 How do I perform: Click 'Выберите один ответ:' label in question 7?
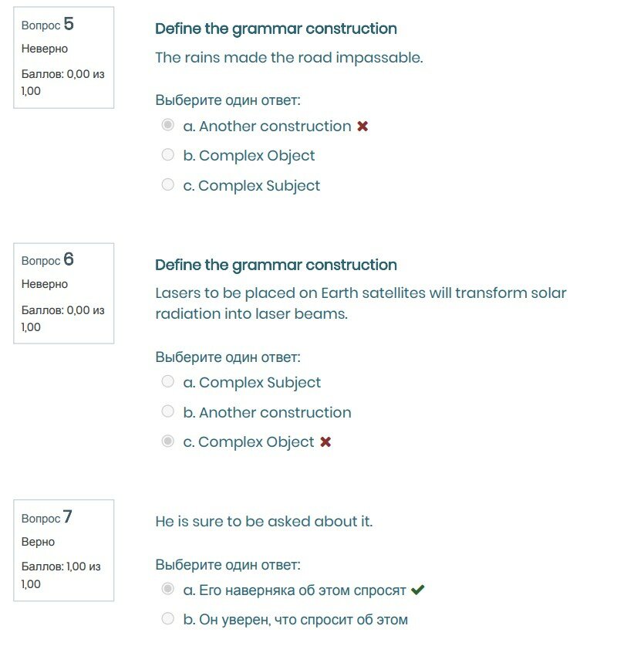228,563
